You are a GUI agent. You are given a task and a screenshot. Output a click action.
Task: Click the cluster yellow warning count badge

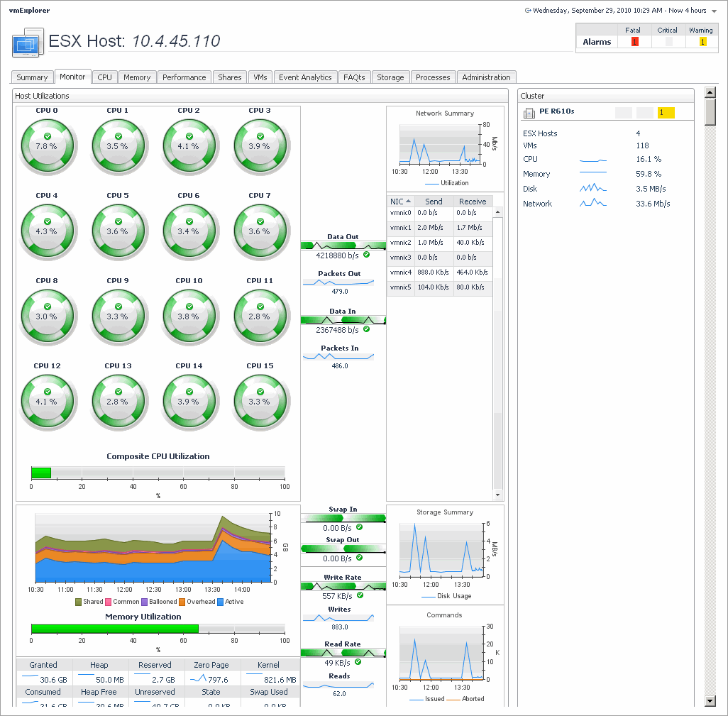[666, 113]
